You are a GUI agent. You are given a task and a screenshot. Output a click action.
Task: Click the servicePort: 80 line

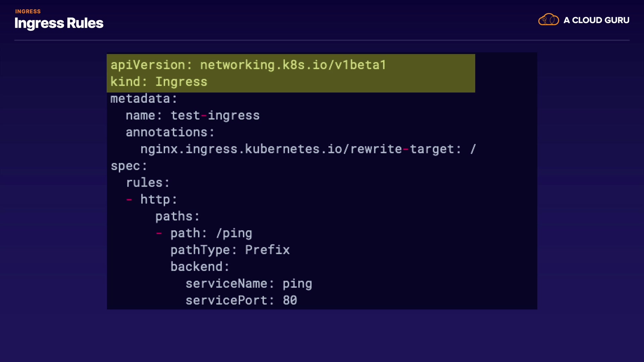click(241, 301)
